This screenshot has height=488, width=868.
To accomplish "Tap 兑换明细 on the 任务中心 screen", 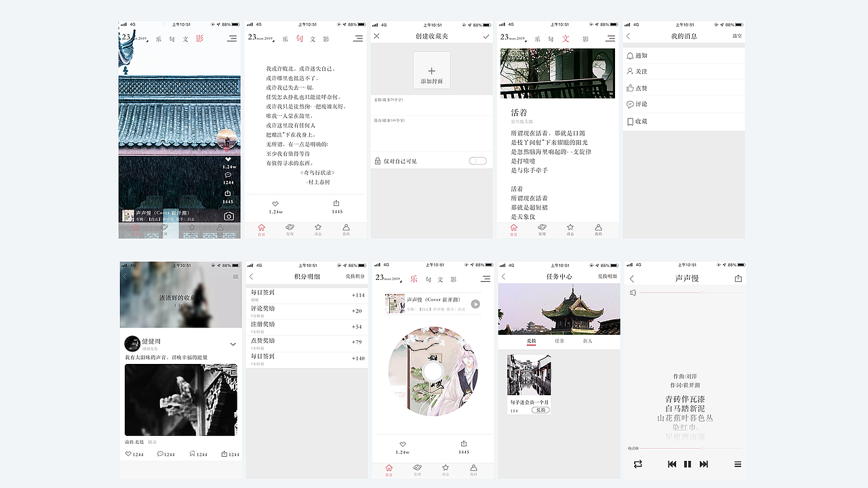I will (607, 277).
